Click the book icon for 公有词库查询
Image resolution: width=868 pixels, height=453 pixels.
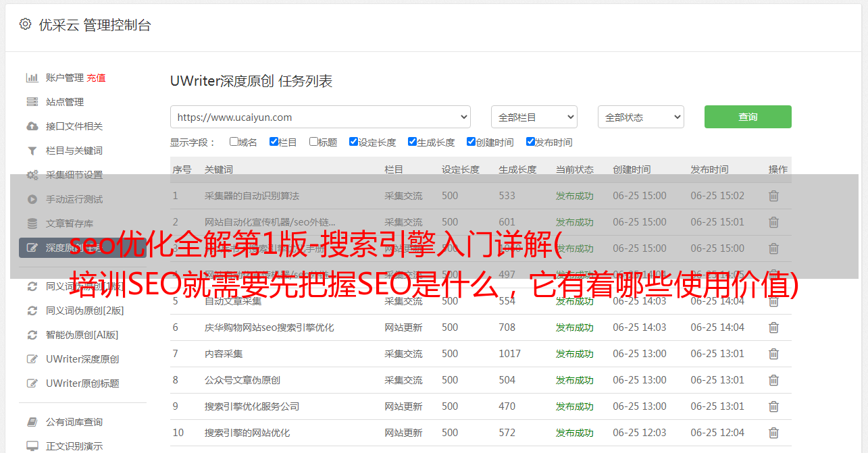click(x=32, y=422)
